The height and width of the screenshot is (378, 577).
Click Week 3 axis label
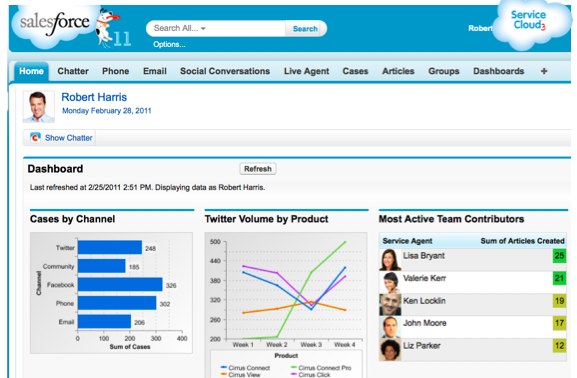click(311, 345)
